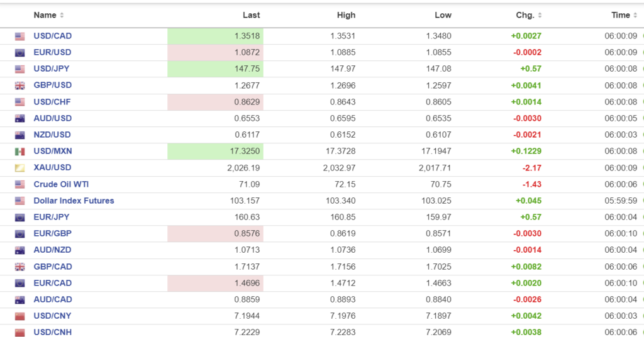Sort rows using the Time column arrows
Screen dimensions: 644x337
635,15
